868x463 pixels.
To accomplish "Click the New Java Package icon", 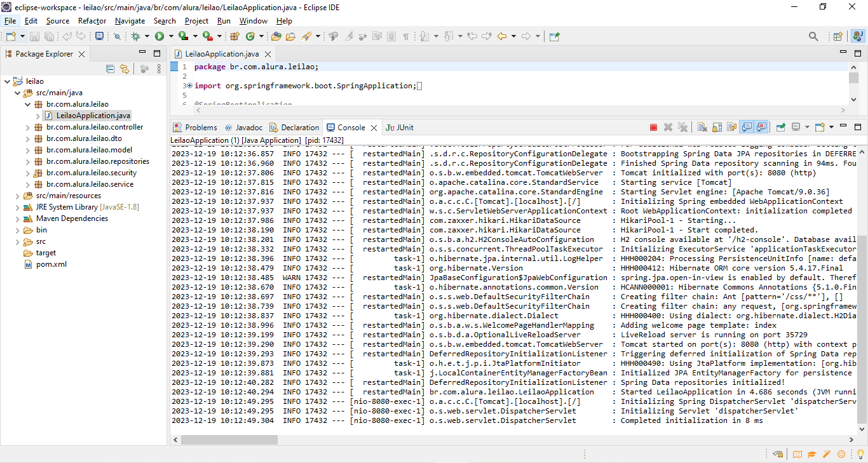I will 234,36.
